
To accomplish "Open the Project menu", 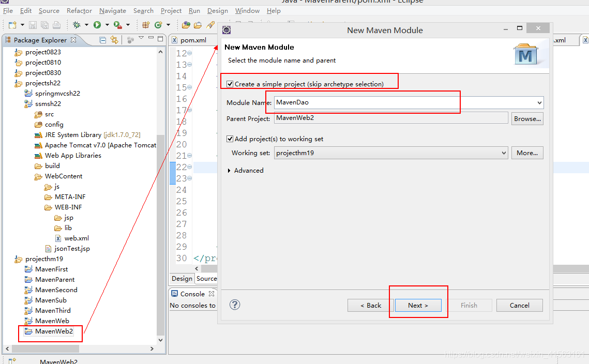I will click(171, 10).
